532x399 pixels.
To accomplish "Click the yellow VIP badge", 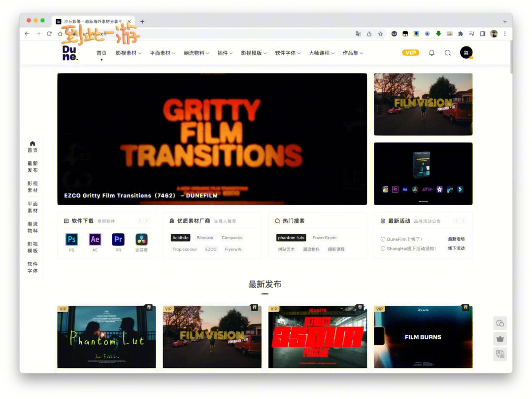I will 410,53.
